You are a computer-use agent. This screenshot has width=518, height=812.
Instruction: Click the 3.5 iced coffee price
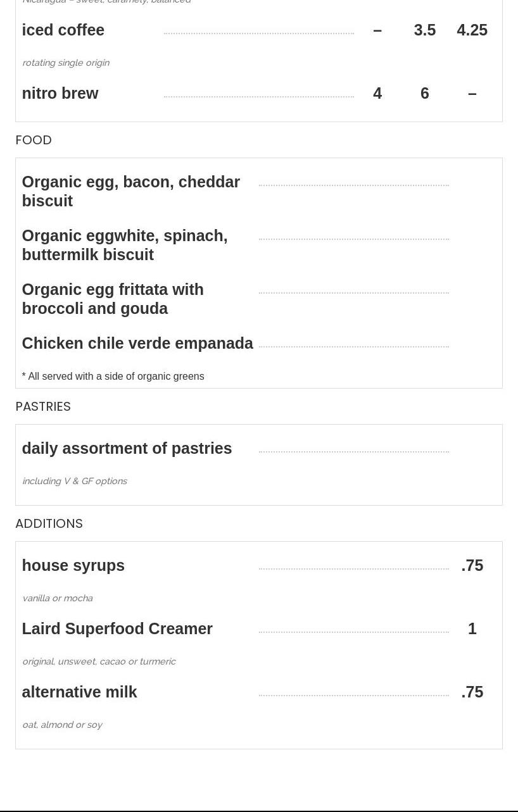point(424,30)
